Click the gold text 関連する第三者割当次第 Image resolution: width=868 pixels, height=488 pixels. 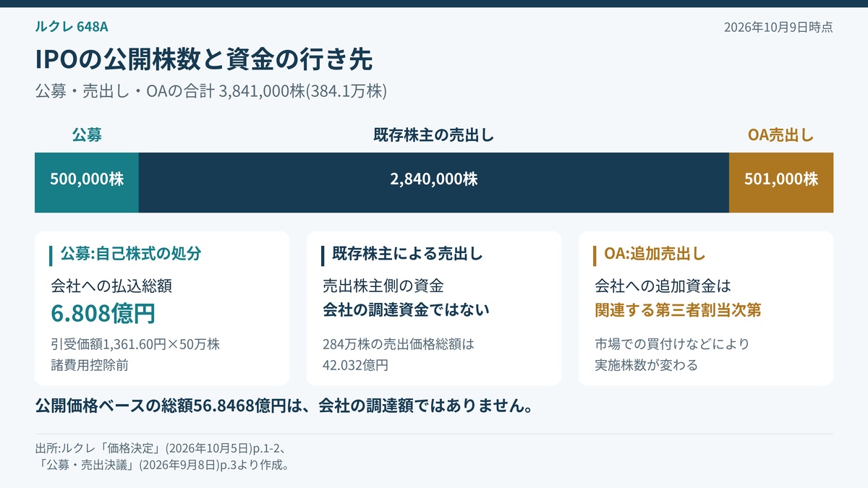(678, 310)
